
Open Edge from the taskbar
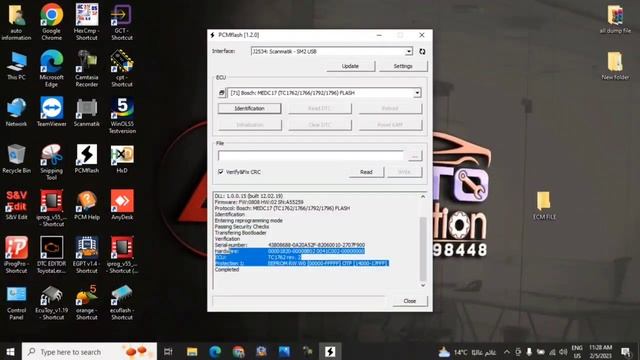215,351
